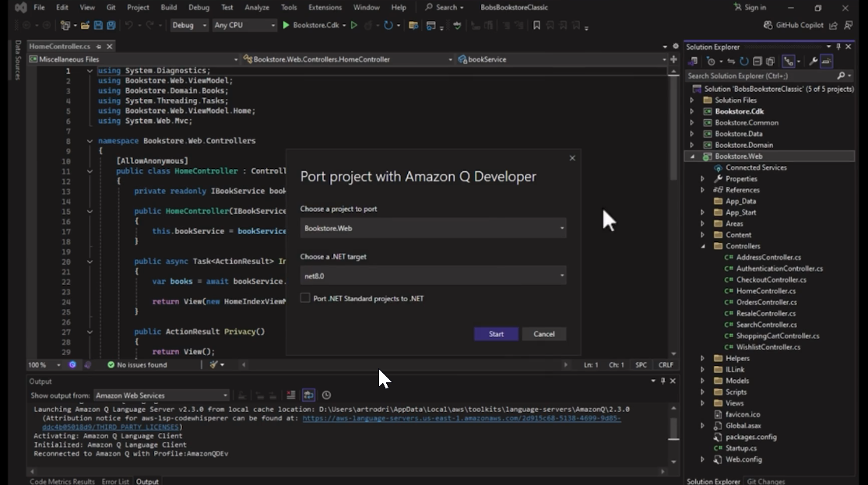Click the split editor plus icon
This screenshot has height=485, width=868.
[673, 58]
